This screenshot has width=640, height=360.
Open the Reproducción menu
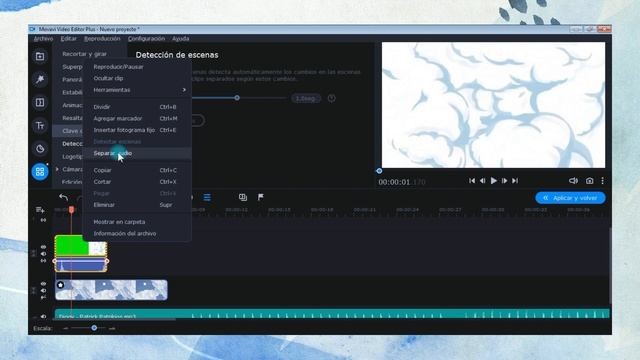point(102,39)
